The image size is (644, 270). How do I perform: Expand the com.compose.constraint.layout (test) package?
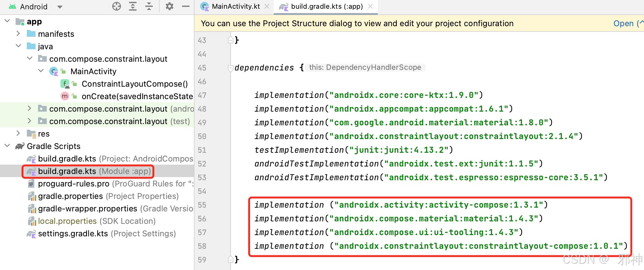point(29,121)
